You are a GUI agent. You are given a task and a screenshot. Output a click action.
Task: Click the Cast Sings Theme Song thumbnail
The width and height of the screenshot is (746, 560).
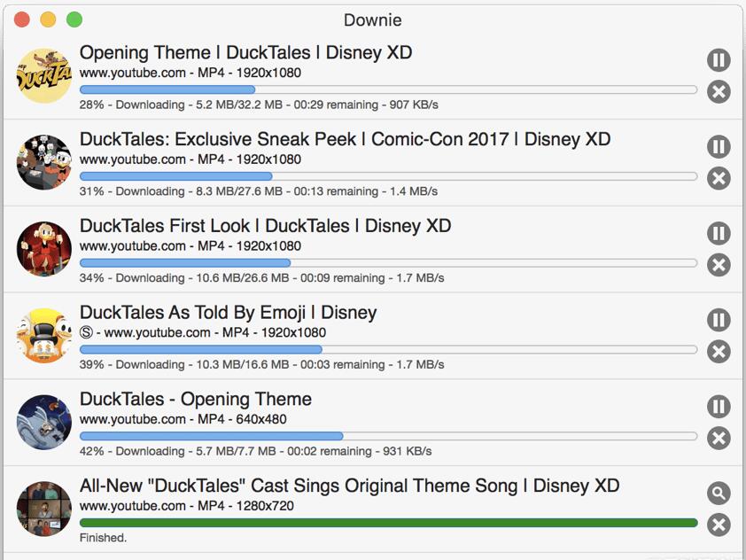(x=43, y=509)
